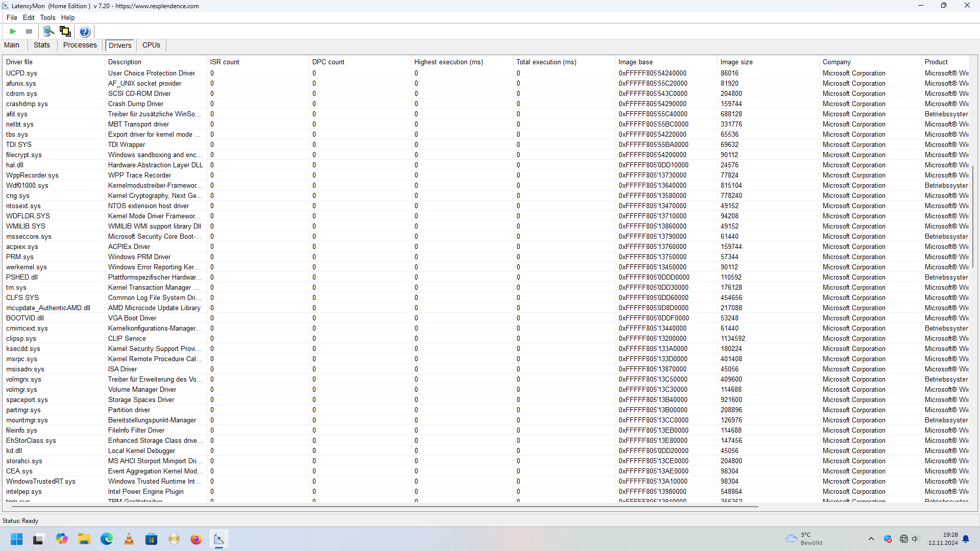The width and height of the screenshot is (980, 551).
Task: Sort by Highest execution (ms) column
Action: click(448, 62)
